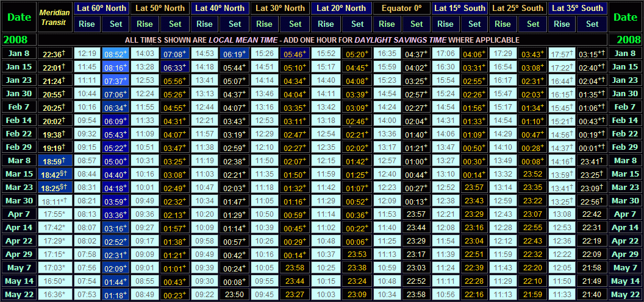The height and width of the screenshot is (302, 644).
Task: Click the Meridian Transit column header
Action: [x=55, y=17]
